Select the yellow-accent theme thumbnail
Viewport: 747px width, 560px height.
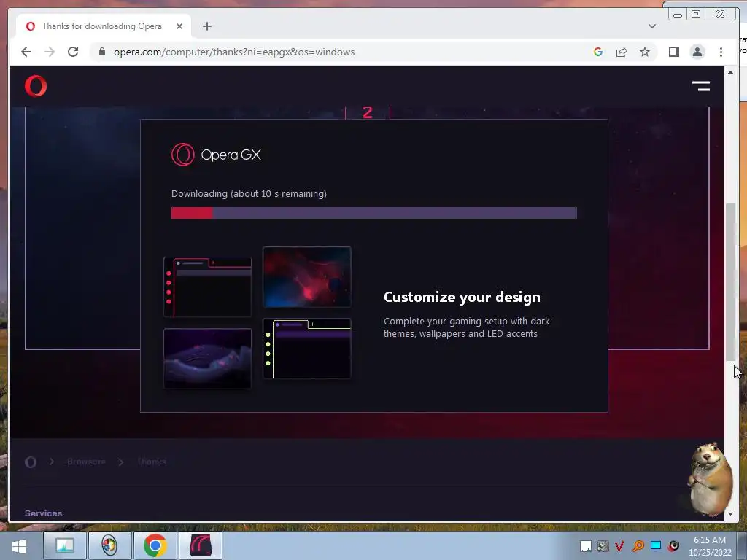pos(307,349)
